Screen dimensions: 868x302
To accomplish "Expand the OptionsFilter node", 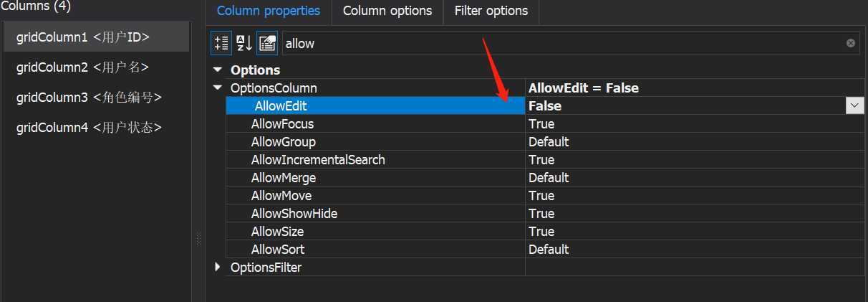I will [x=218, y=267].
